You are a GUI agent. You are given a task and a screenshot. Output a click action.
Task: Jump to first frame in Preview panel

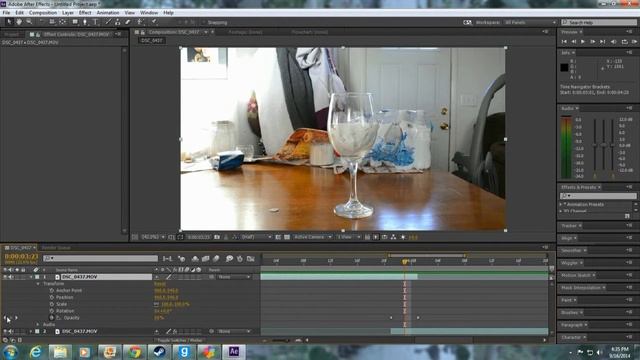564,42
